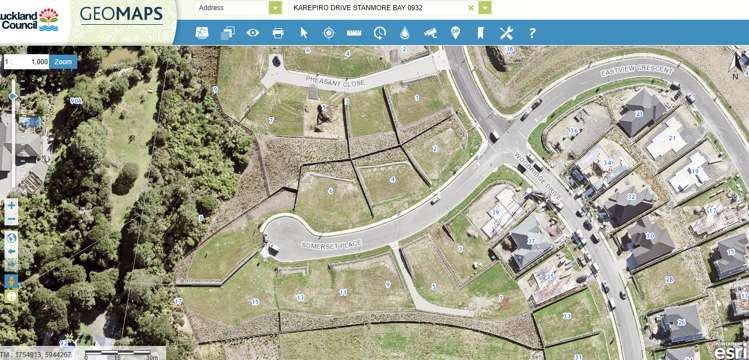Viewport: 749px width, 360px height.
Task: Activate the target locate tool
Action: tap(328, 32)
